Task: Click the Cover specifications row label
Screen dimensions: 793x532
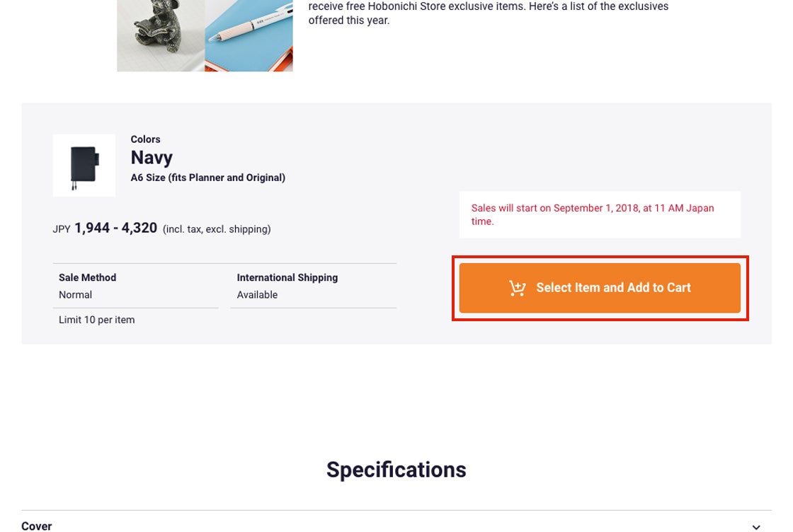Action: point(37,526)
